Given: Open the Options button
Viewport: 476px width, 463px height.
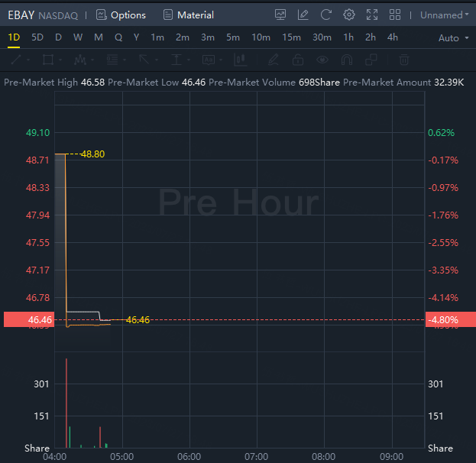Looking at the screenshot, I should click(121, 15).
